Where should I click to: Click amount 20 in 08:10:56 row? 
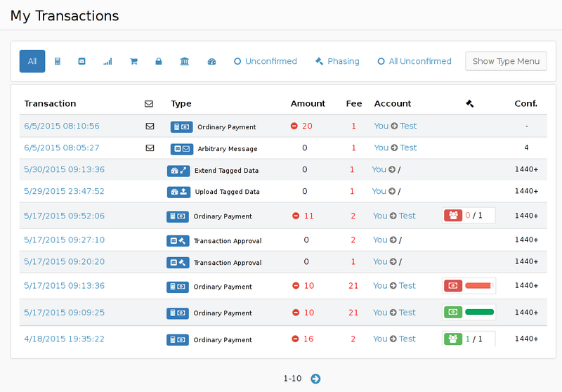click(307, 126)
